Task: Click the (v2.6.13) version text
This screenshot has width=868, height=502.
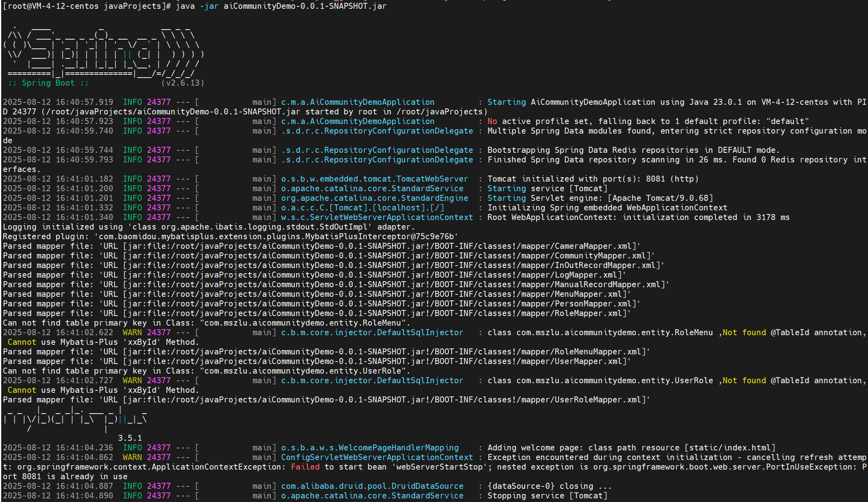Action: tap(183, 83)
